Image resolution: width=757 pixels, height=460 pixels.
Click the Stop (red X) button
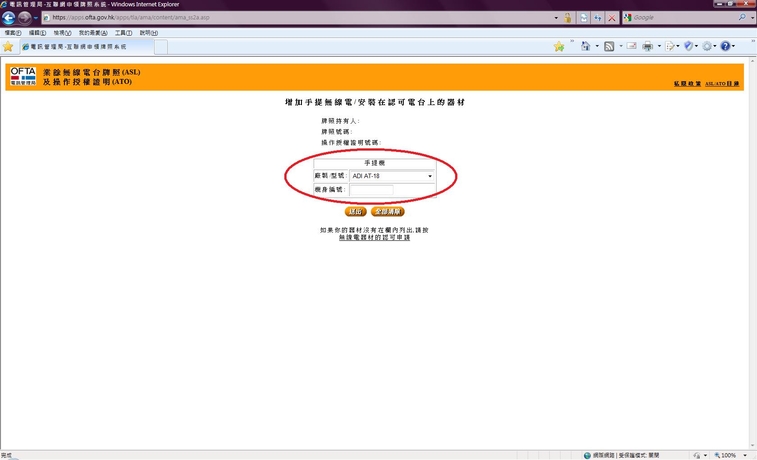611,18
